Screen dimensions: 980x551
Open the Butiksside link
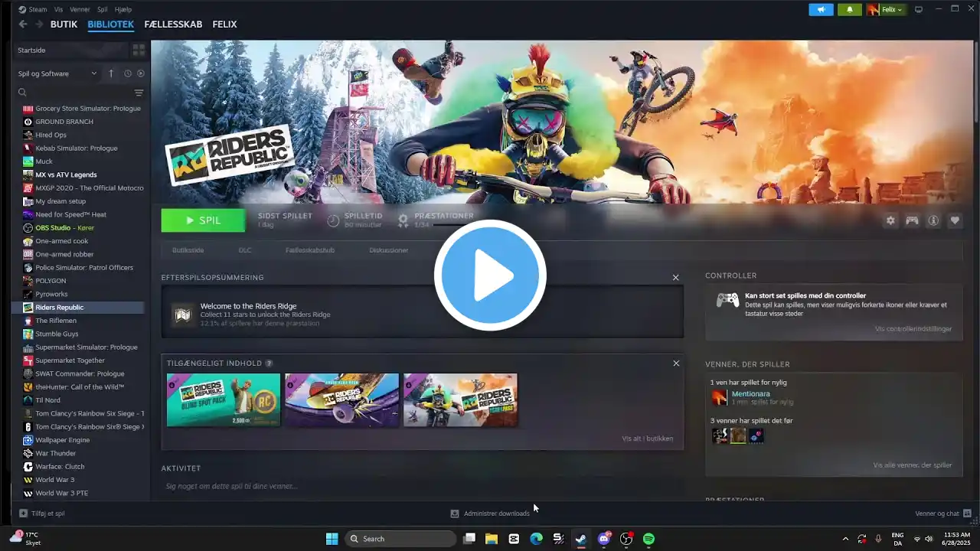tap(188, 250)
